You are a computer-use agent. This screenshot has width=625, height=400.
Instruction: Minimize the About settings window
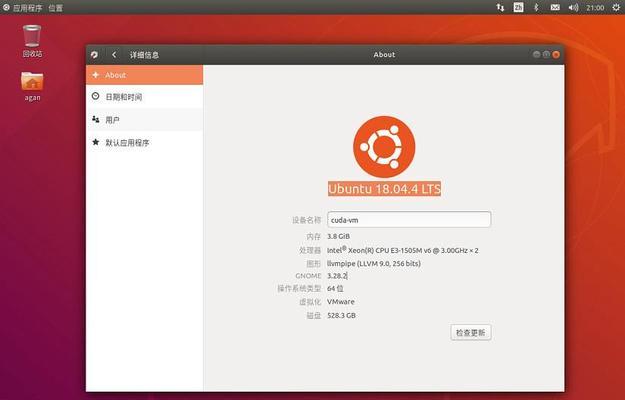coord(537,54)
